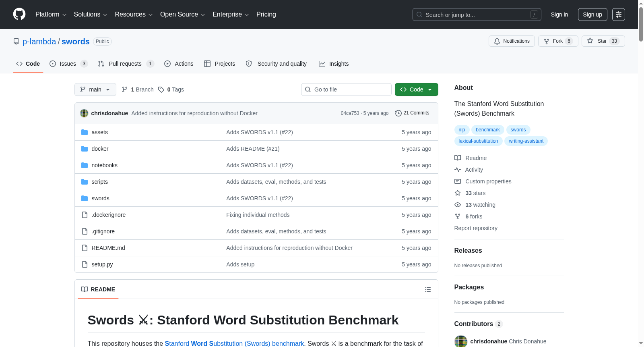
Task: Click the setup.py file icon
Action: (x=85, y=264)
